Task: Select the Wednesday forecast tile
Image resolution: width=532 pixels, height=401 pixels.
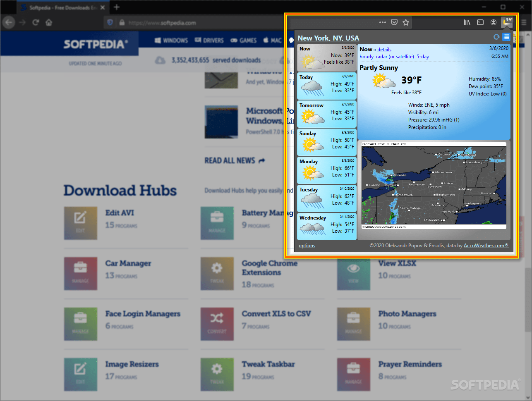Action: click(x=327, y=227)
